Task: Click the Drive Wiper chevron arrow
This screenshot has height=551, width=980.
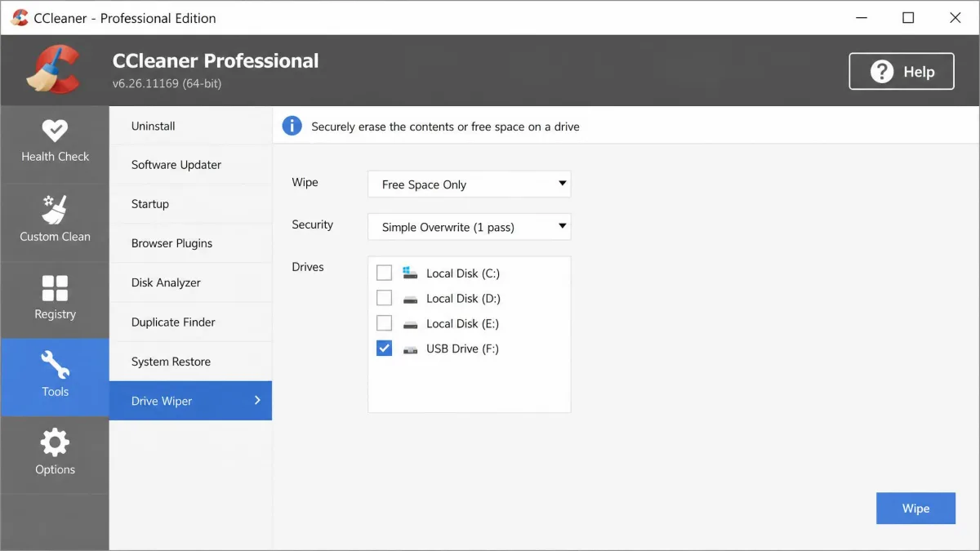Action: 257,400
